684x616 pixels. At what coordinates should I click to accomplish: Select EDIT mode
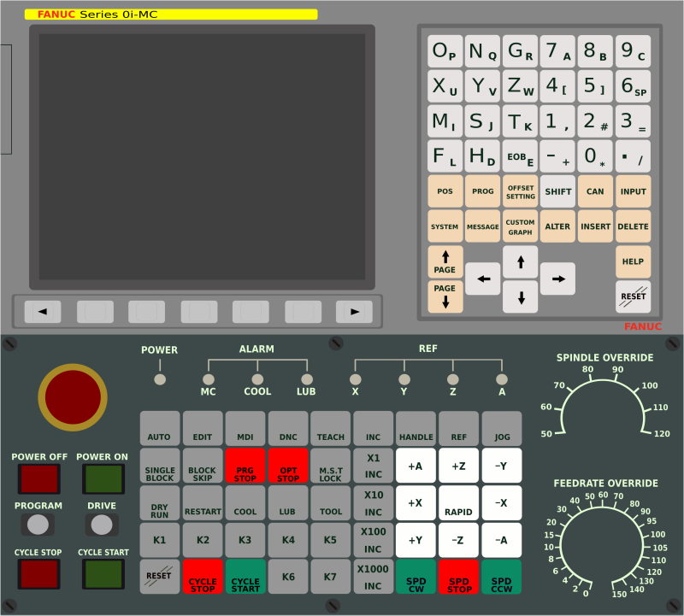[203, 428]
